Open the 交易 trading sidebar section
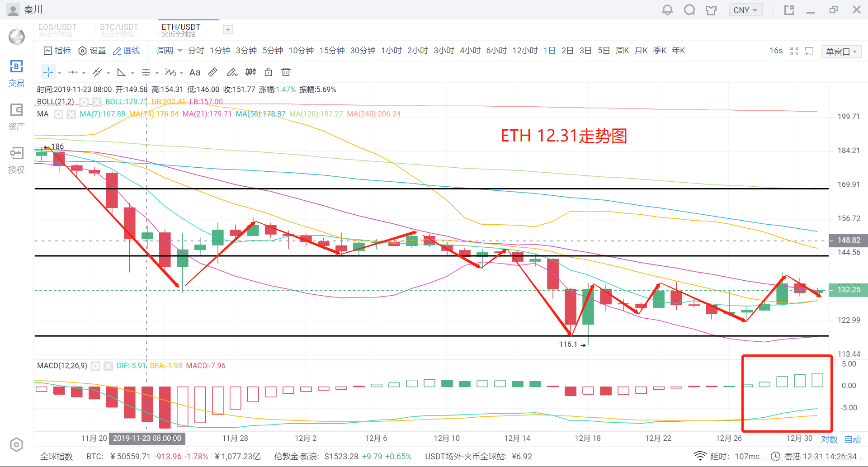 coord(16,73)
